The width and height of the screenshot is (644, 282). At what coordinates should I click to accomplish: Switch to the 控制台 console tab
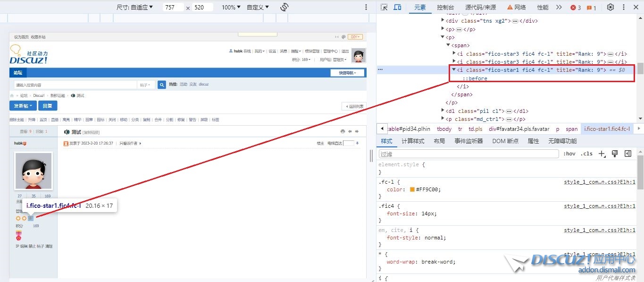445,8
